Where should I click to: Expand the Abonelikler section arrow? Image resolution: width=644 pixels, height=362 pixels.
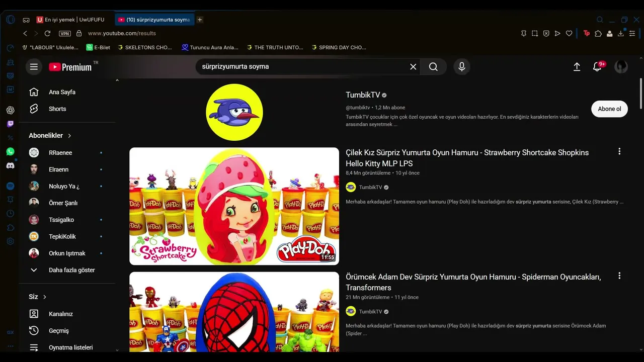[69, 136]
